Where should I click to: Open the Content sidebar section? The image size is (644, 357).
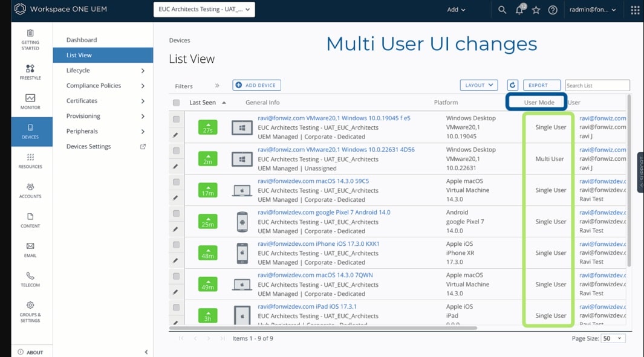pyautogui.click(x=30, y=220)
